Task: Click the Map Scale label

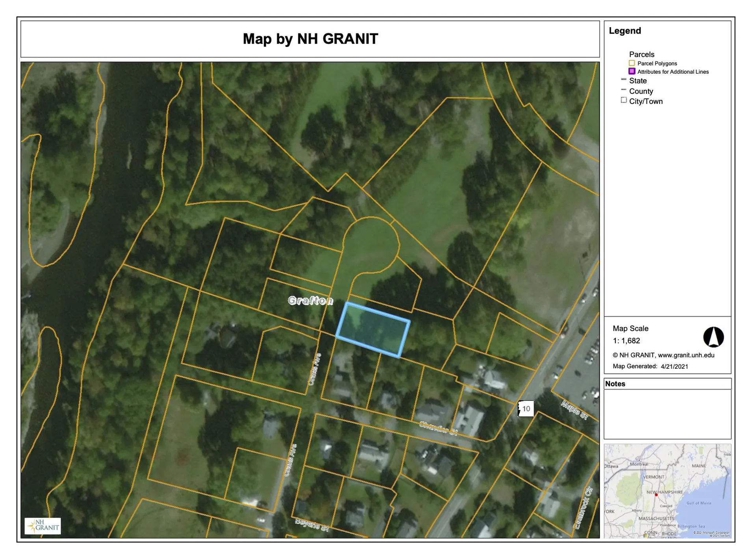Action: tap(630, 329)
